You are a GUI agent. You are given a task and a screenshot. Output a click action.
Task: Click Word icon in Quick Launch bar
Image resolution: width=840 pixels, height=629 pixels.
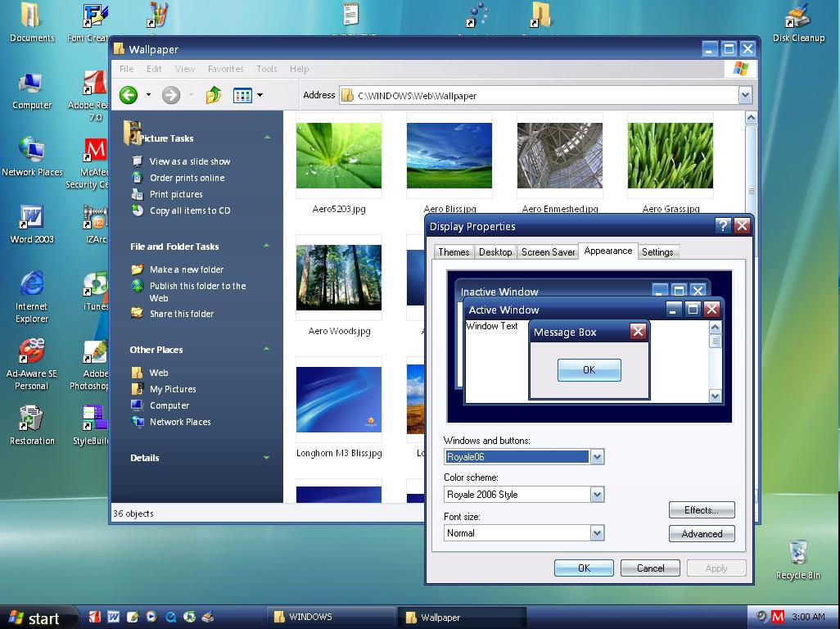[x=114, y=617]
